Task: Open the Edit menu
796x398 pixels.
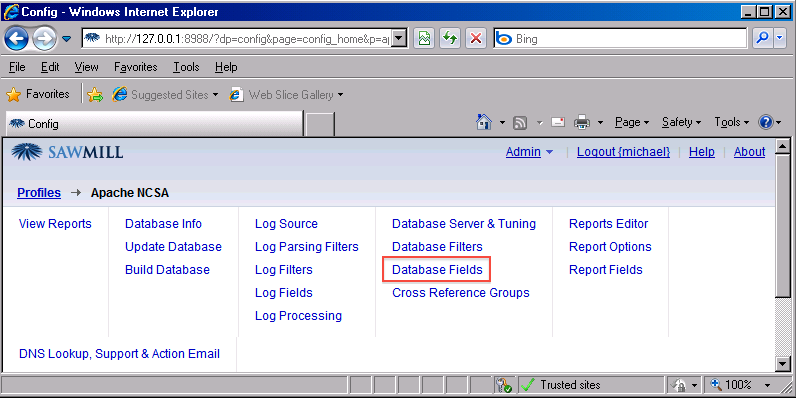Action: coord(50,67)
